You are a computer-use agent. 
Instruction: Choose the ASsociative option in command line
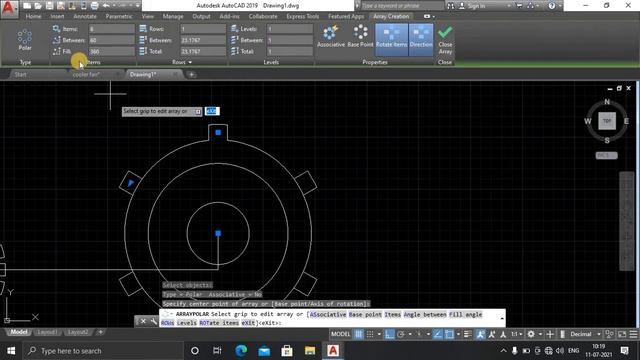[328, 314]
